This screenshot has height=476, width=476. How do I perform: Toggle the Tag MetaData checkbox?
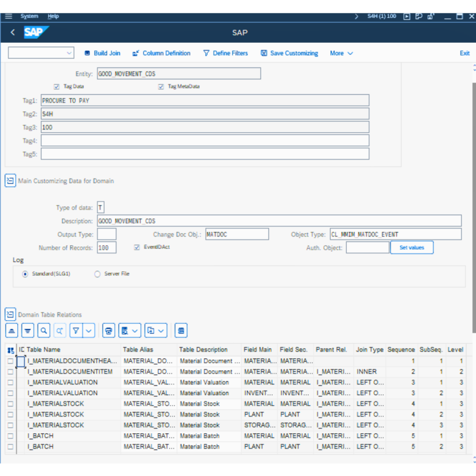[x=161, y=86]
